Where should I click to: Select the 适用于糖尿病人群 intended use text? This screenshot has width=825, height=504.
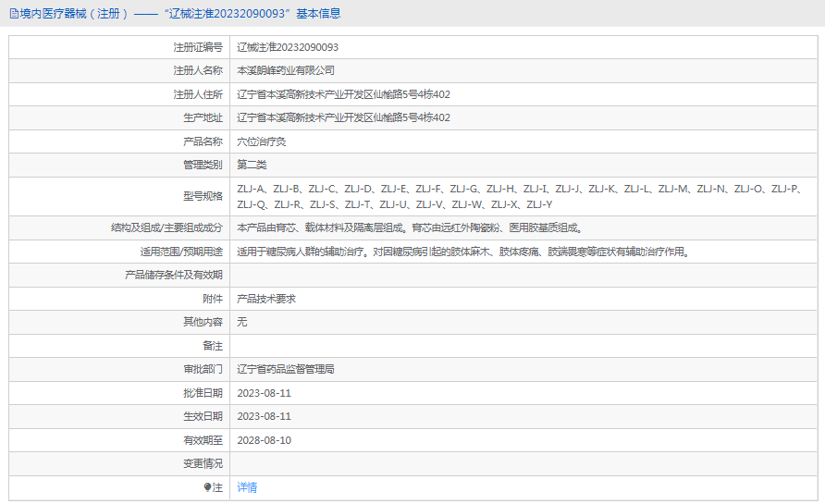(463, 252)
